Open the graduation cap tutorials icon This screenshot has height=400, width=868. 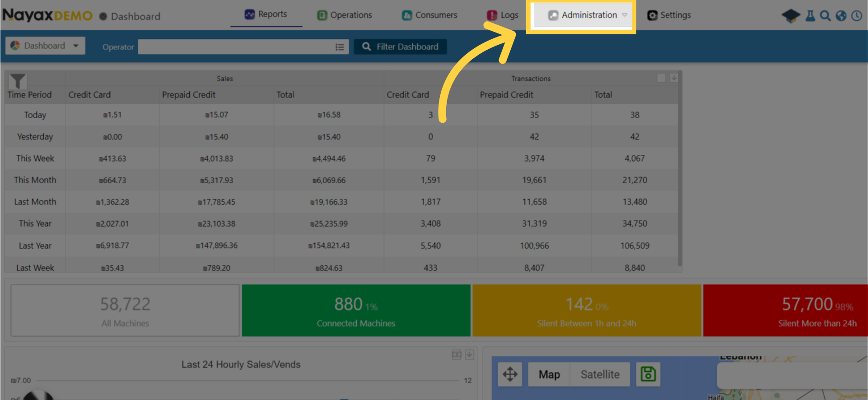(x=791, y=16)
